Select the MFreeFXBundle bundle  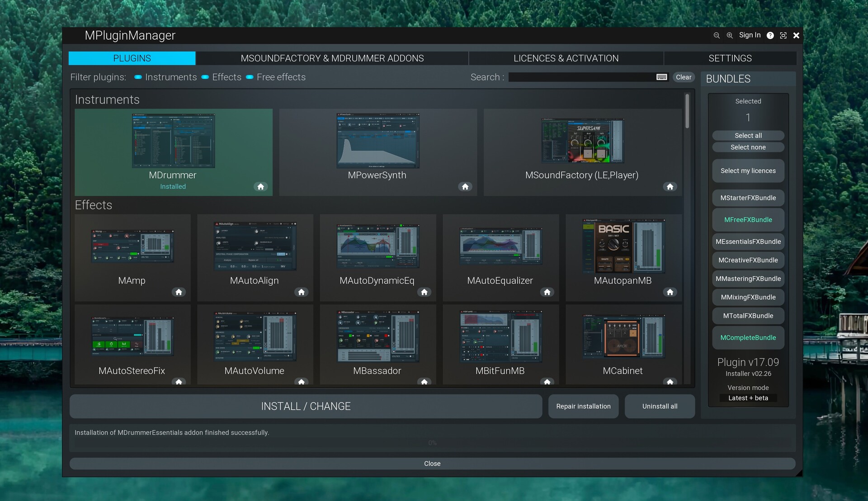click(748, 220)
